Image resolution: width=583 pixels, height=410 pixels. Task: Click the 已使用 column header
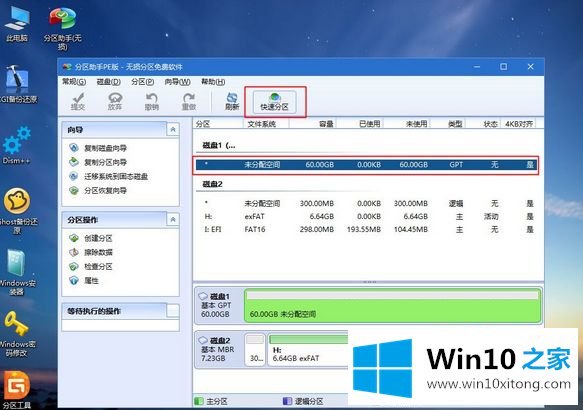(x=360, y=124)
